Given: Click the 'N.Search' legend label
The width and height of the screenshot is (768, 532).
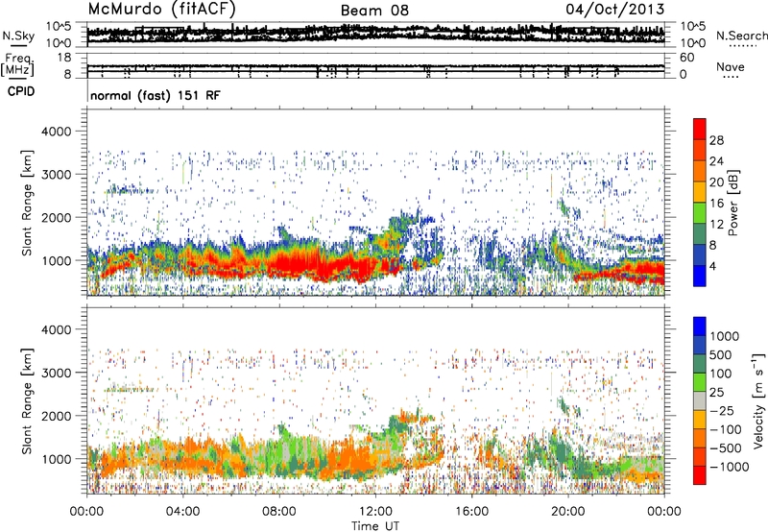Looking at the screenshot, I should (741, 36).
